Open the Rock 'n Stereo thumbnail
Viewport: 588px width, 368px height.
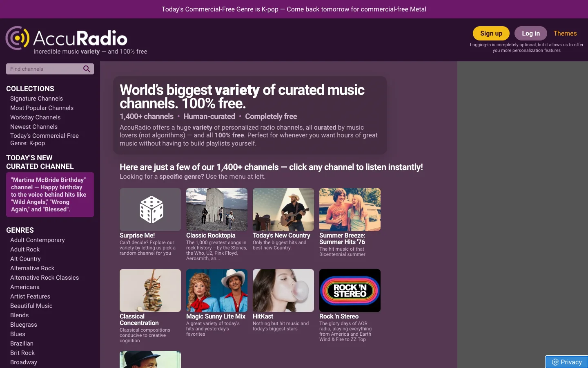pos(350,290)
